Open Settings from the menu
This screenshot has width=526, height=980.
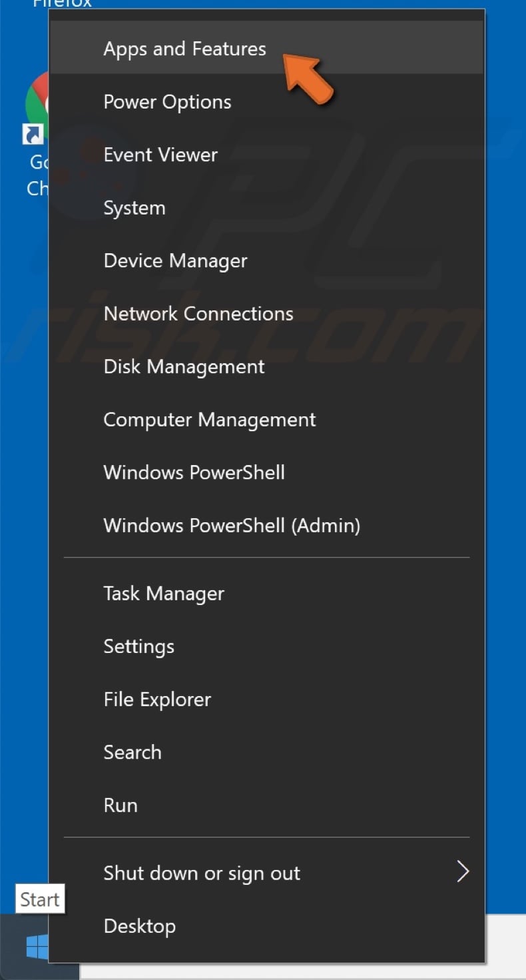pos(138,646)
